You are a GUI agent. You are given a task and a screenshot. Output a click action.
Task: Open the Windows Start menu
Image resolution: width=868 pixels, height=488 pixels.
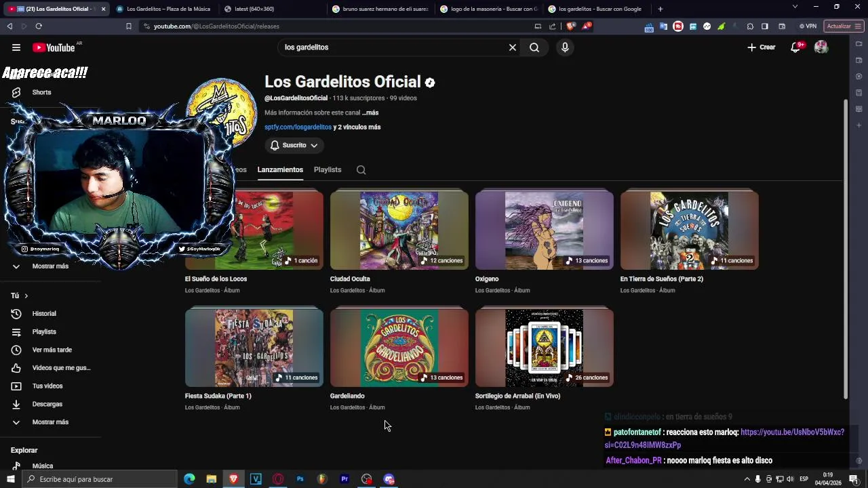tap(10, 479)
